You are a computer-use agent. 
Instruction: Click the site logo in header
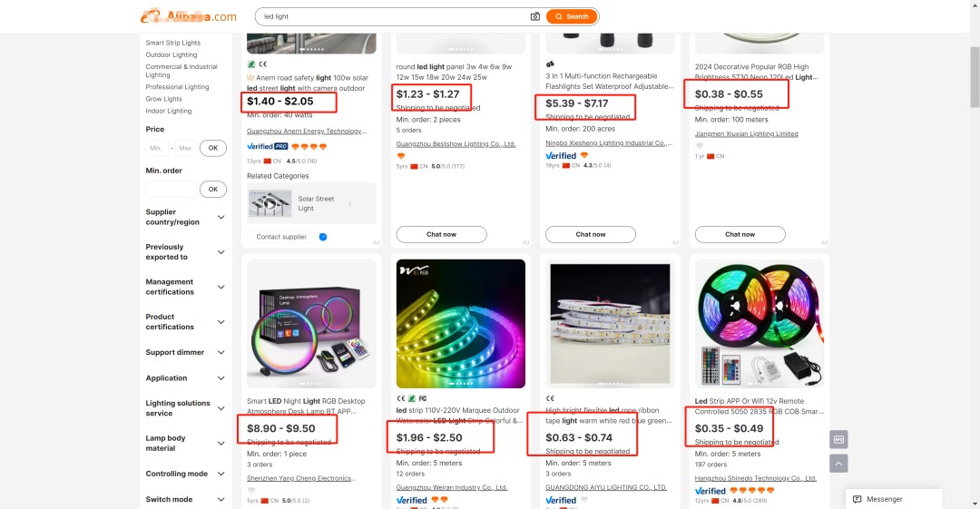(189, 16)
